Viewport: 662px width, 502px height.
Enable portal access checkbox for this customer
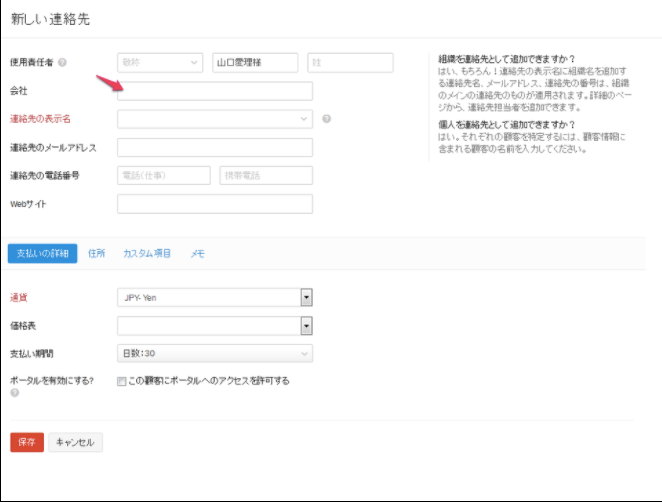click(x=121, y=381)
